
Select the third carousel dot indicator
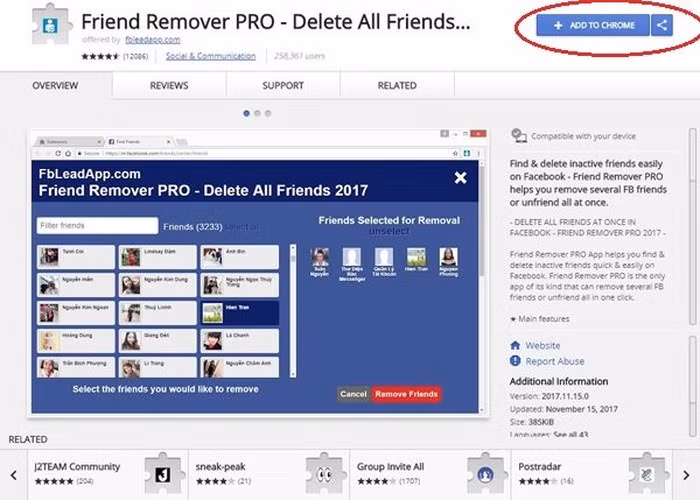(x=268, y=113)
